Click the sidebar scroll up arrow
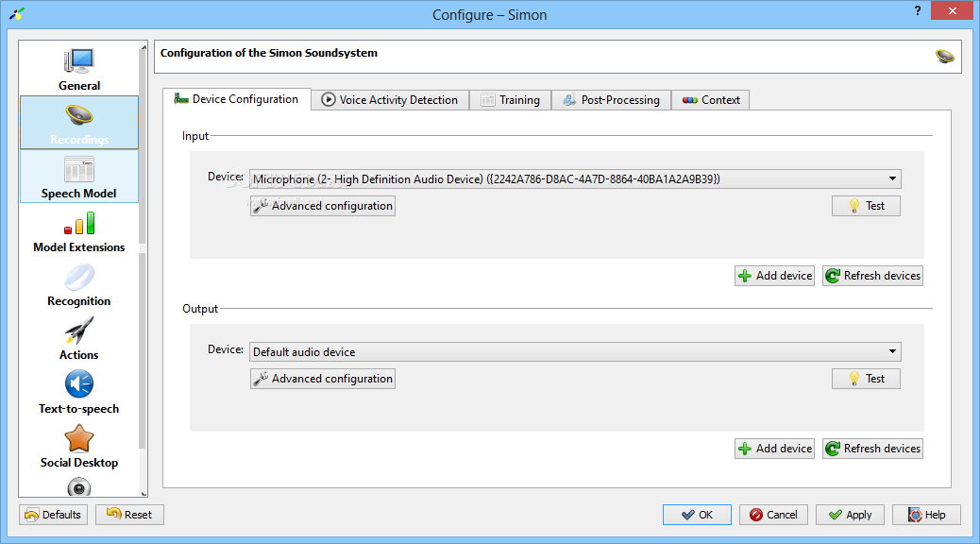This screenshot has width=980, height=544. pyautogui.click(x=144, y=47)
